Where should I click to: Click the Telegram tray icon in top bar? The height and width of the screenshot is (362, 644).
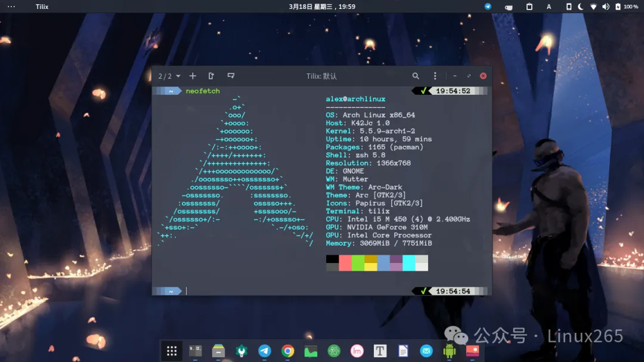(488, 7)
